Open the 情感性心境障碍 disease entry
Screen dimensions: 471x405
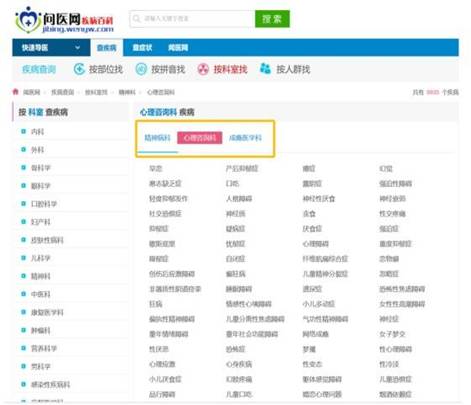click(x=249, y=304)
